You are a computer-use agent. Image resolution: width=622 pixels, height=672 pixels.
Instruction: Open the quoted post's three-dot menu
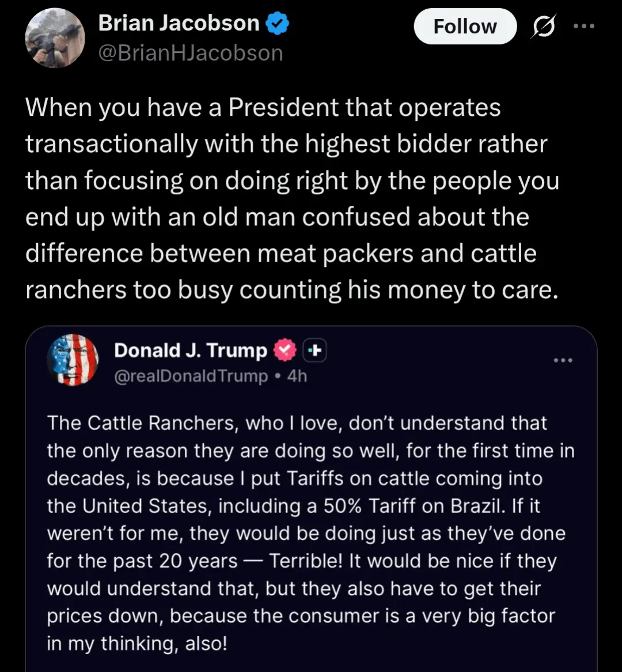pyautogui.click(x=563, y=360)
